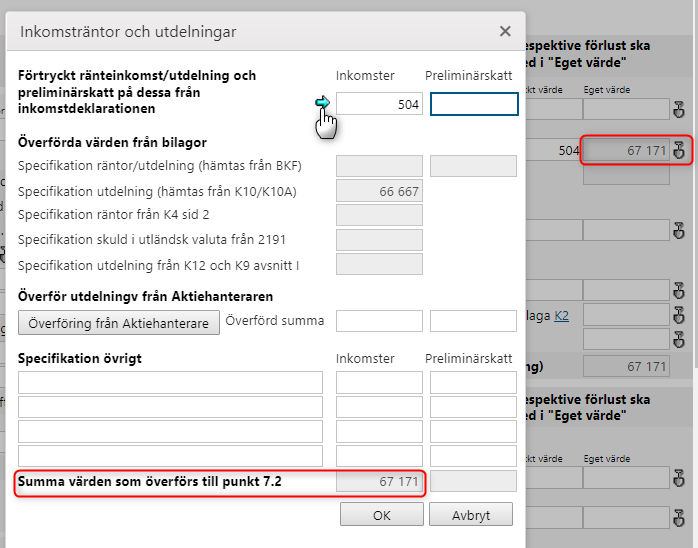The image size is (698, 548).
Task: Click fourth-row Preliminärskatt field in Specifikation övrigt
Action: pos(473,456)
